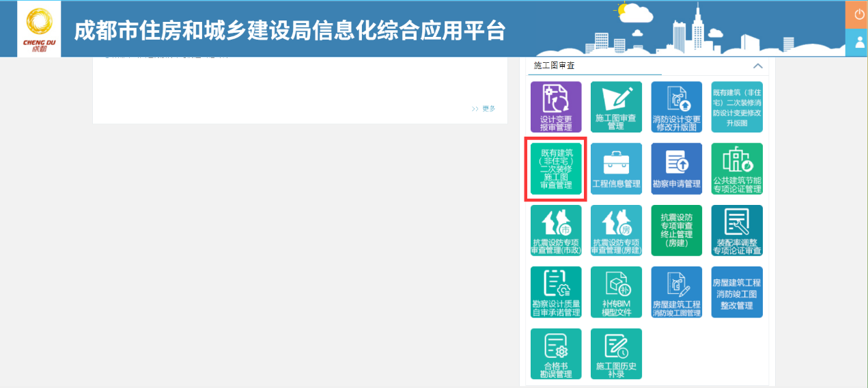Open 补传BIM模型文件 tile
The image size is (868, 388).
tap(616, 292)
